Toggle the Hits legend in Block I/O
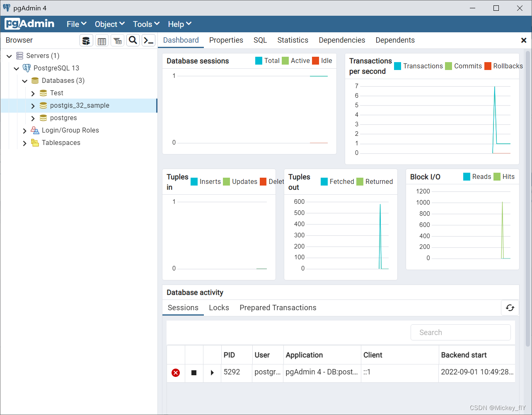 tap(497, 177)
